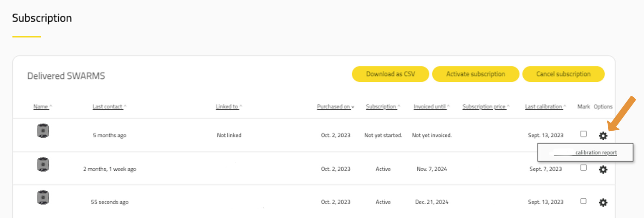Click the gear icon in the Nov. 7, 2024 row
Viewport: 644px width, 218px height.
coord(603,169)
